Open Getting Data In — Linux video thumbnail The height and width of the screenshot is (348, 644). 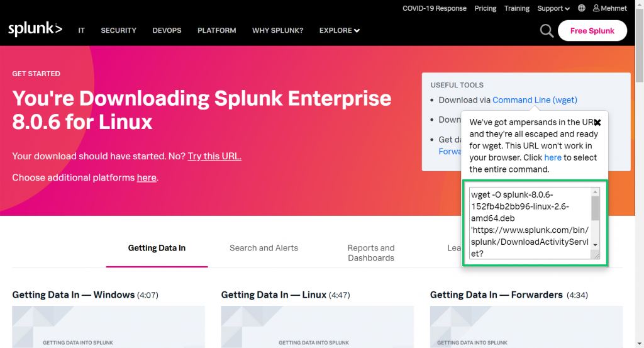pyautogui.click(x=317, y=327)
